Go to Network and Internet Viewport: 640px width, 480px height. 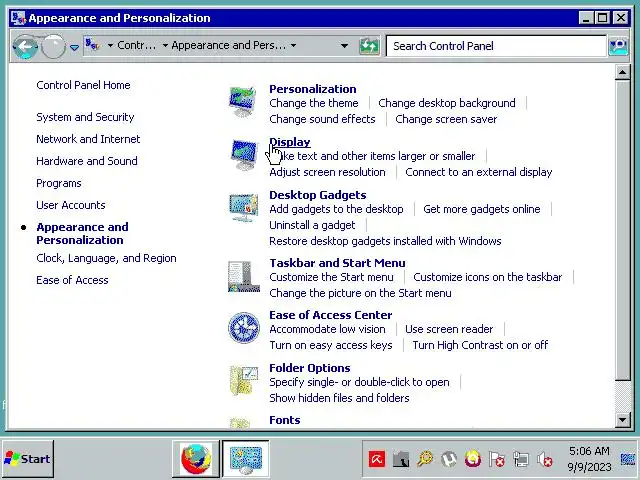(88, 139)
